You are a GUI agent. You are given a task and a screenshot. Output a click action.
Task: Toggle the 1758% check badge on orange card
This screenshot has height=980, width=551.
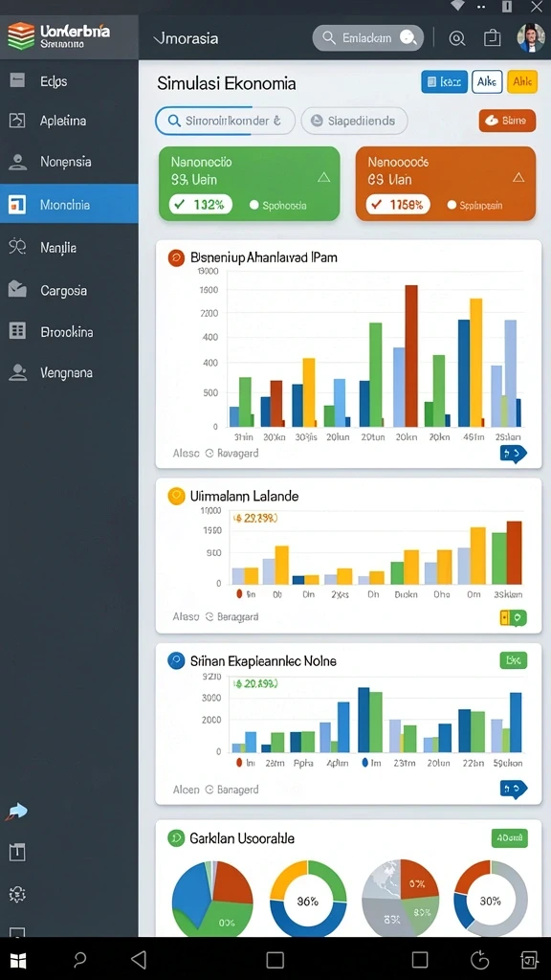[x=397, y=205]
